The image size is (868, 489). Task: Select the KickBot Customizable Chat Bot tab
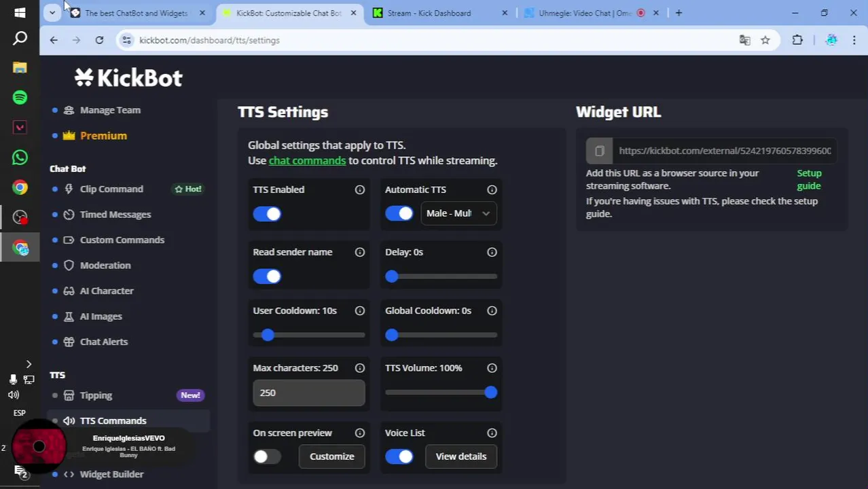pos(289,13)
